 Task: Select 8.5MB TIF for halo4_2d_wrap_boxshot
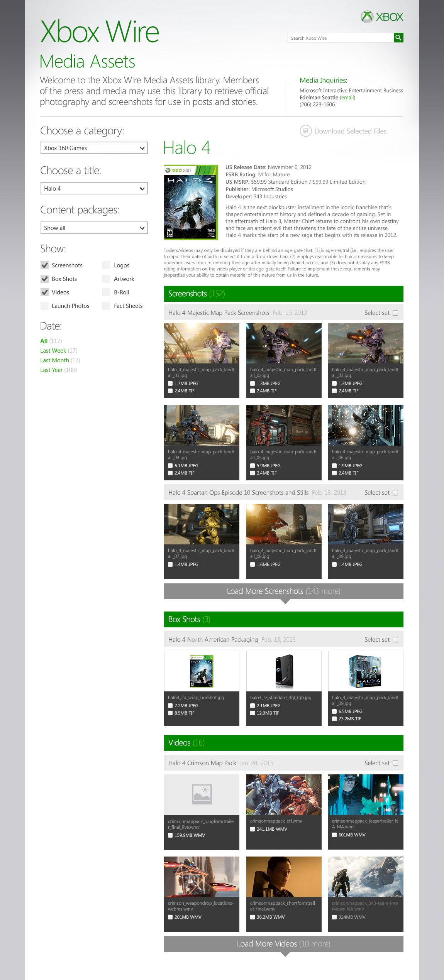pos(170,713)
